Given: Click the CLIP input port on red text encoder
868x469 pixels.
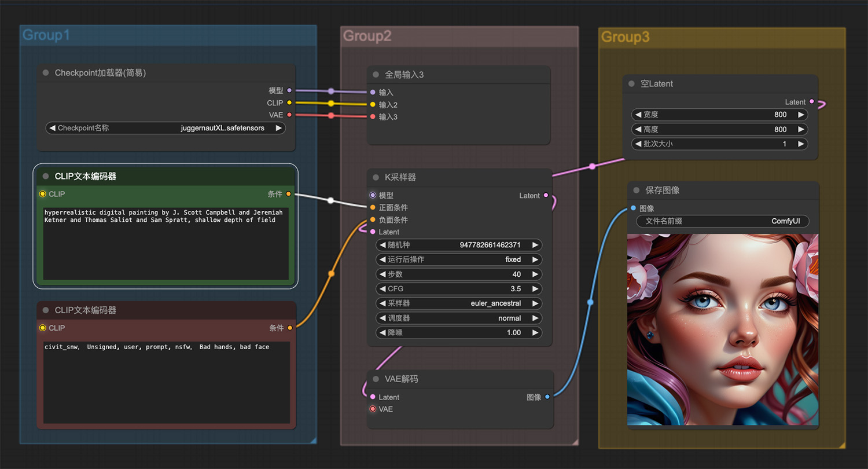Looking at the screenshot, I should click(x=42, y=328).
